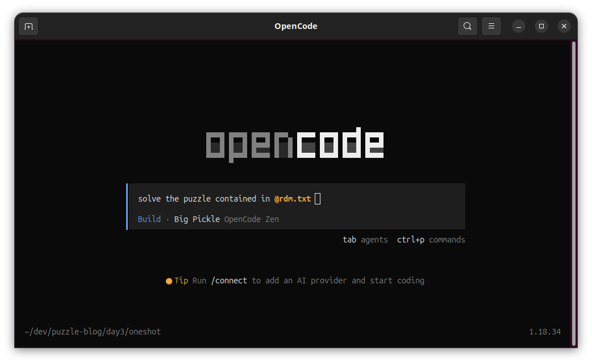Close the OpenCode window
The width and height of the screenshot is (592, 364).
coord(564,26)
